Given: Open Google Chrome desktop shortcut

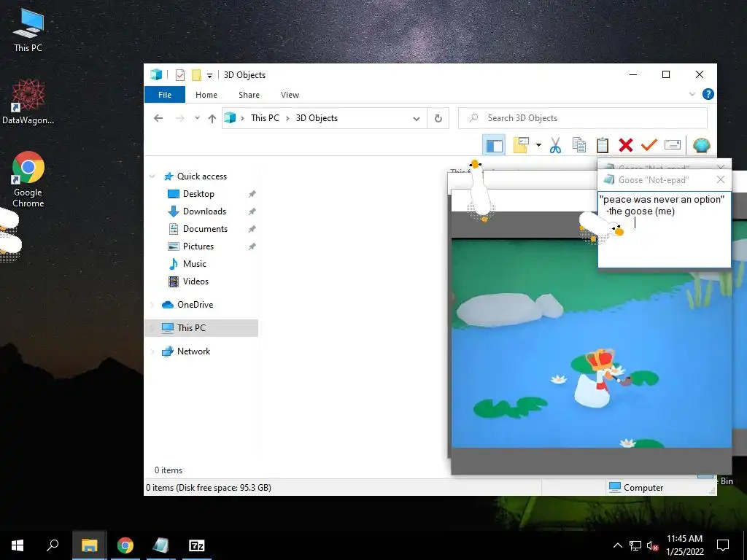Looking at the screenshot, I should [28, 179].
